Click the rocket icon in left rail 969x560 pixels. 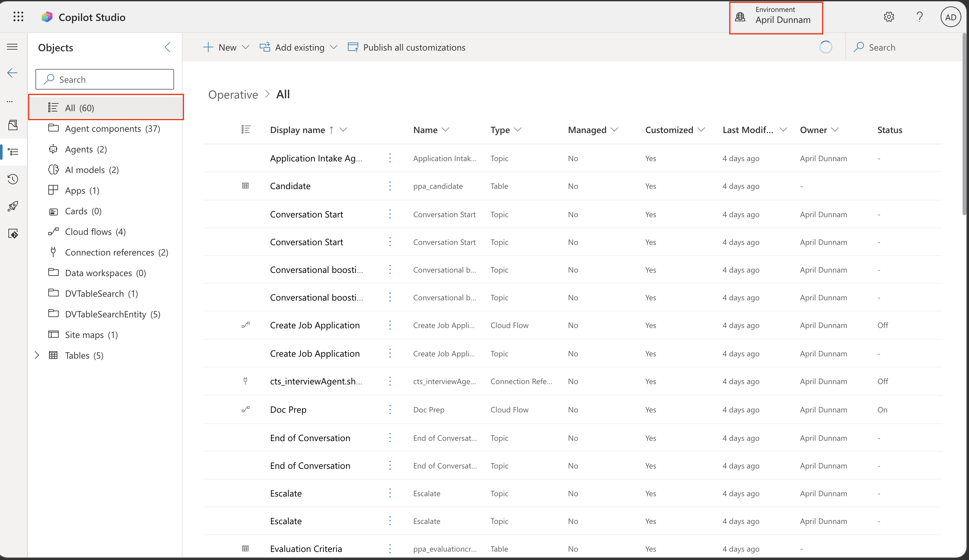click(x=13, y=207)
